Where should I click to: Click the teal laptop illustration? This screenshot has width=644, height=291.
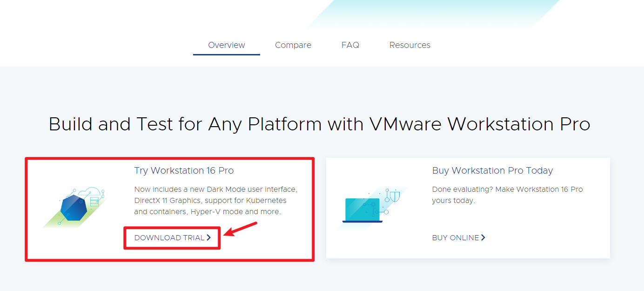[x=362, y=210]
